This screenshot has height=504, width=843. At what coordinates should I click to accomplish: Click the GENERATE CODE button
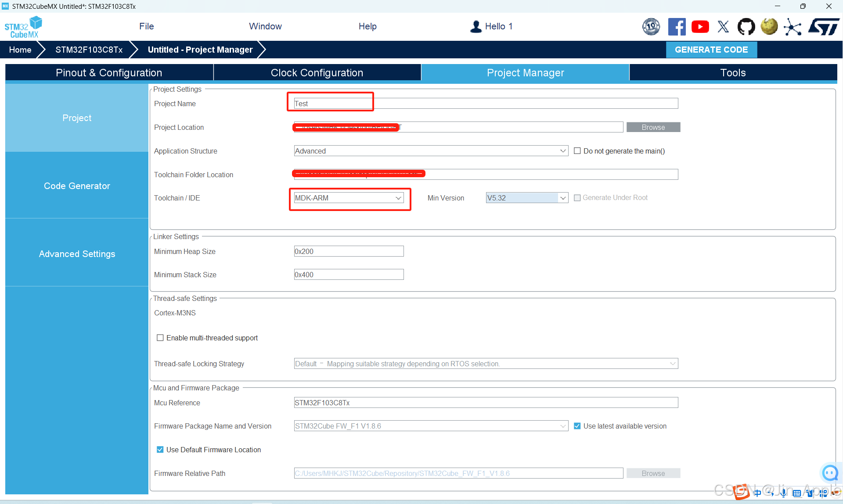click(711, 50)
